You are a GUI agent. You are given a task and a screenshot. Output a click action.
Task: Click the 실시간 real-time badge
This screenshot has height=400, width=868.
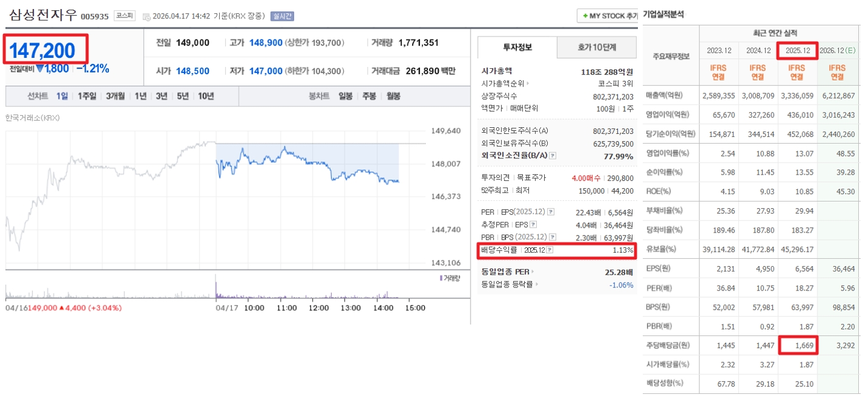282,16
